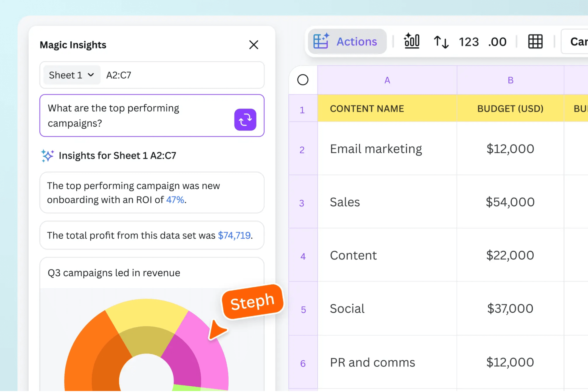
Task: Click the Q3 campaigns led in revenue card
Action: (114, 273)
